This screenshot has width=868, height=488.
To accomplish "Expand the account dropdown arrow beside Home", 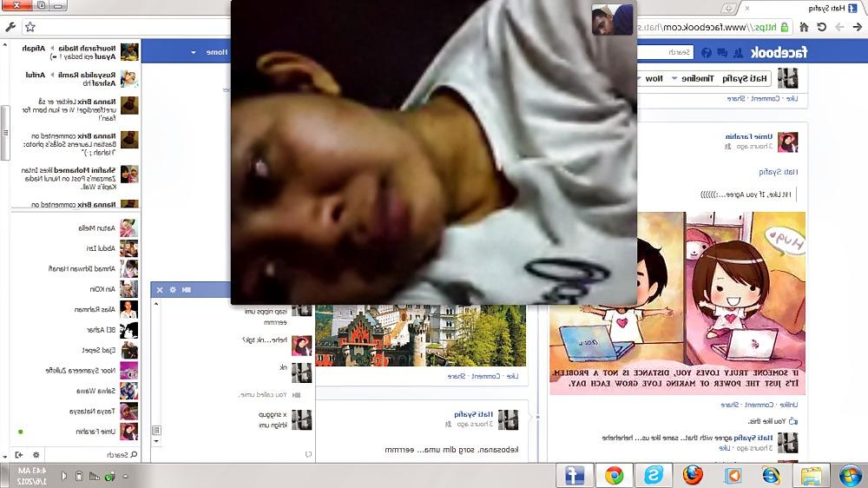I will coord(194,53).
